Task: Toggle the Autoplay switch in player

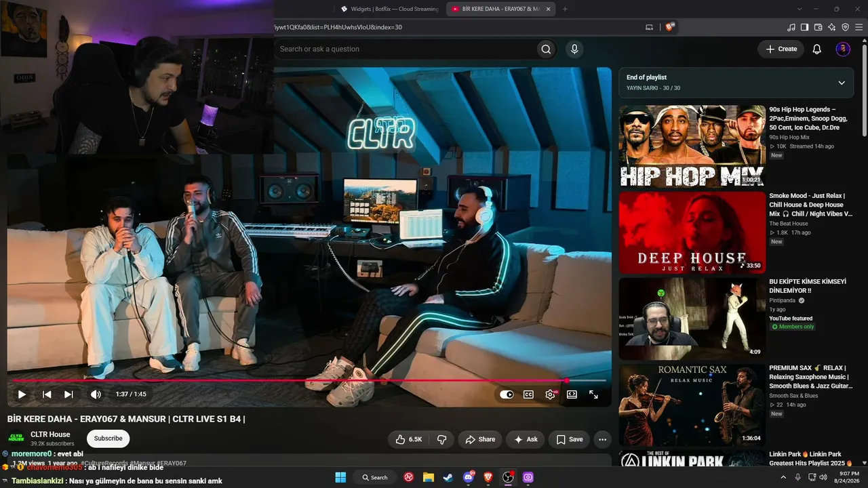Action: coord(507,394)
